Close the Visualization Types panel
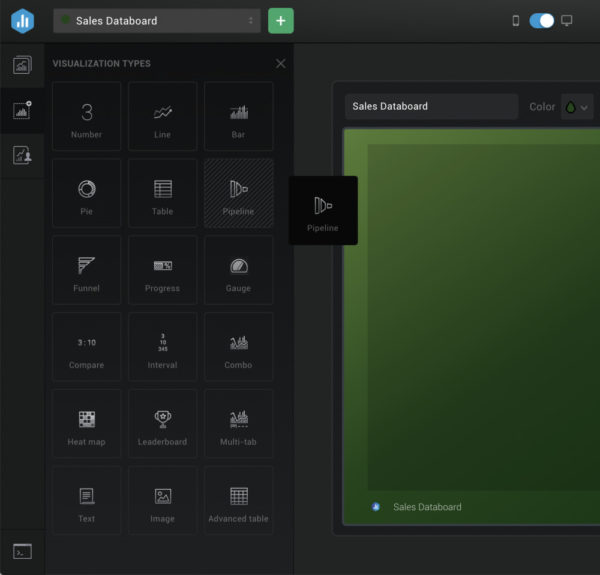 (x=280, y=64)
